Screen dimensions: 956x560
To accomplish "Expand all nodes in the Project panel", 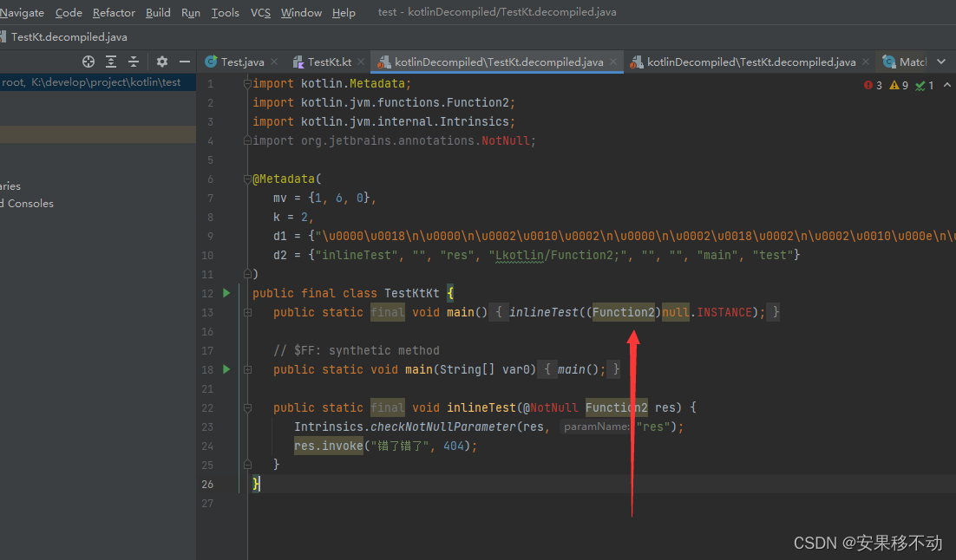I will [x=111, y=61].
